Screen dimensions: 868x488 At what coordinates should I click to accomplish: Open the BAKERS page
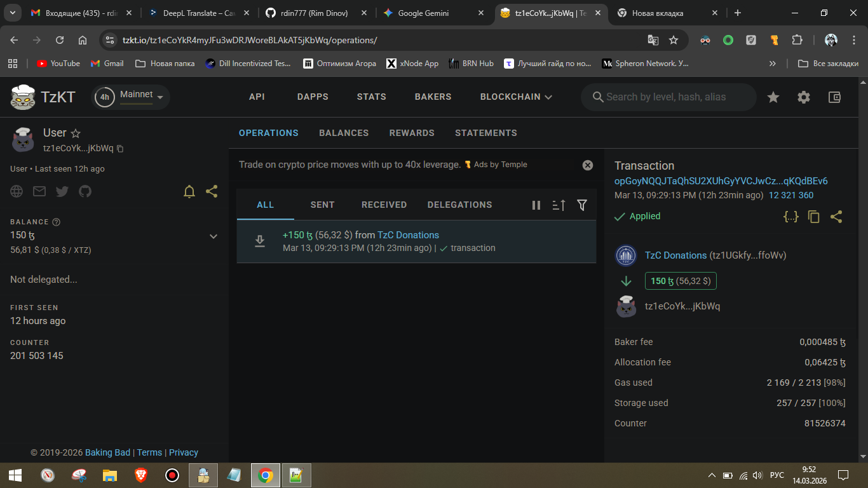pos(433,97)
